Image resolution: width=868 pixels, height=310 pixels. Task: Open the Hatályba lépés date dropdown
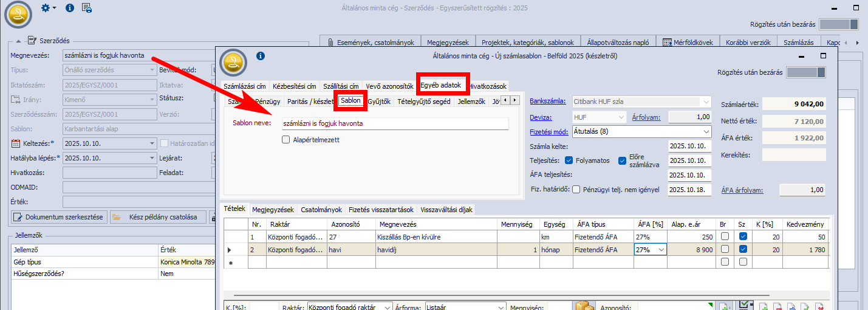tap(151, 158)
